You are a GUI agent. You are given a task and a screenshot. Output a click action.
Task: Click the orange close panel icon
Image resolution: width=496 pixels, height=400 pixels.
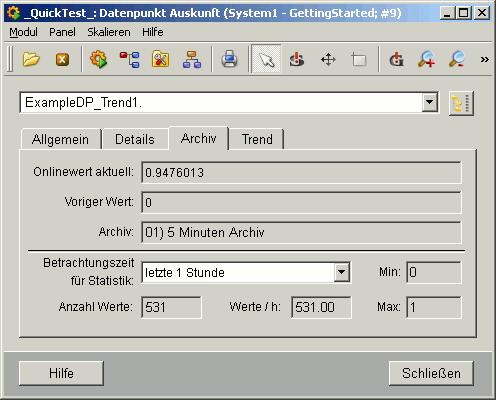62,60
